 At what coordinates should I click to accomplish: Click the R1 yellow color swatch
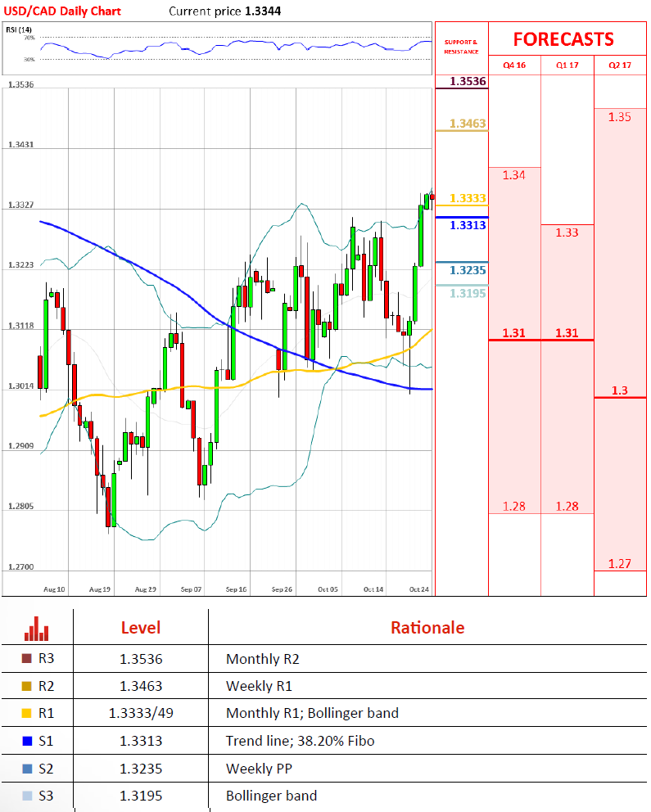point(27,713)
